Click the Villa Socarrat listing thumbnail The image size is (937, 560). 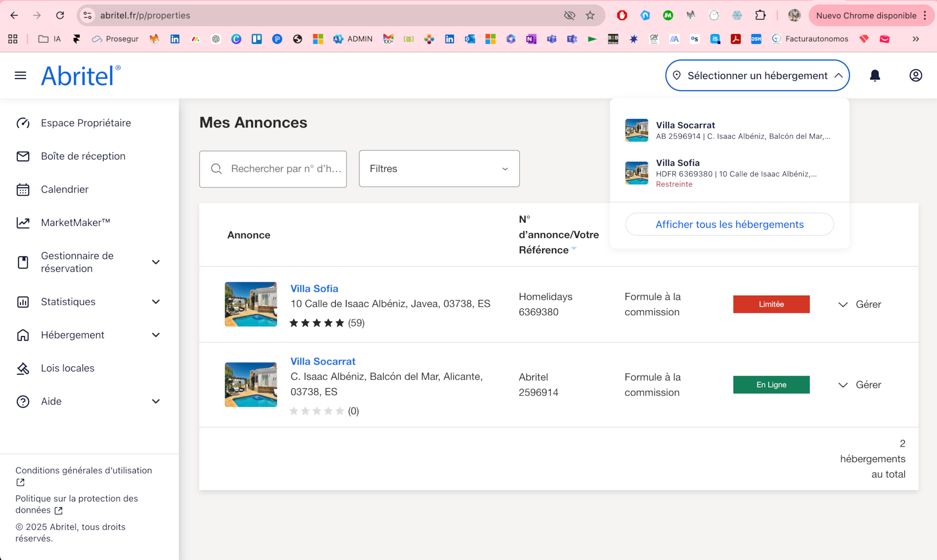point(251,385)
